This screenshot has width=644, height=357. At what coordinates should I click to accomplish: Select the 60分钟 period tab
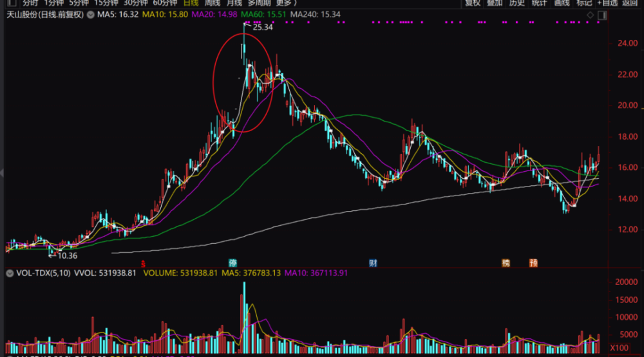[165, 3]
